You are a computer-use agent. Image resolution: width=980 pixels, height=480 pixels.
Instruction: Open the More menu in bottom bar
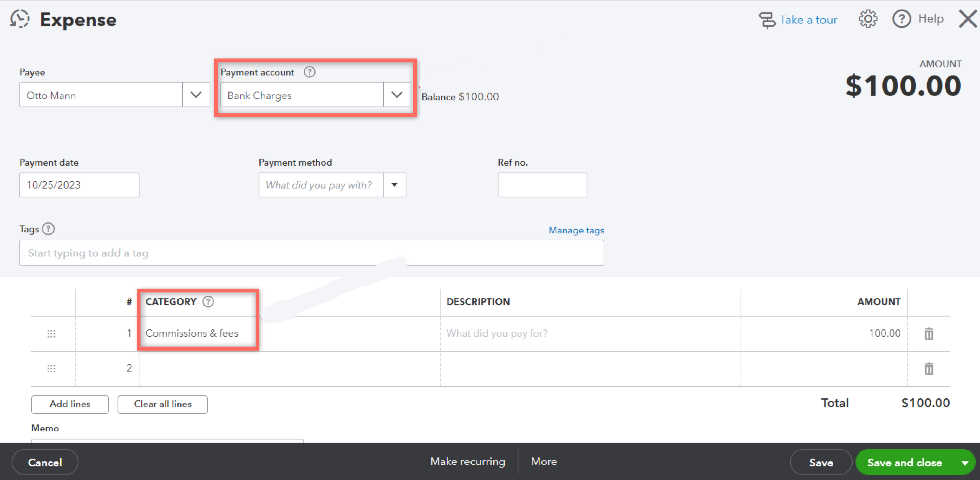[x=544, y=462]
